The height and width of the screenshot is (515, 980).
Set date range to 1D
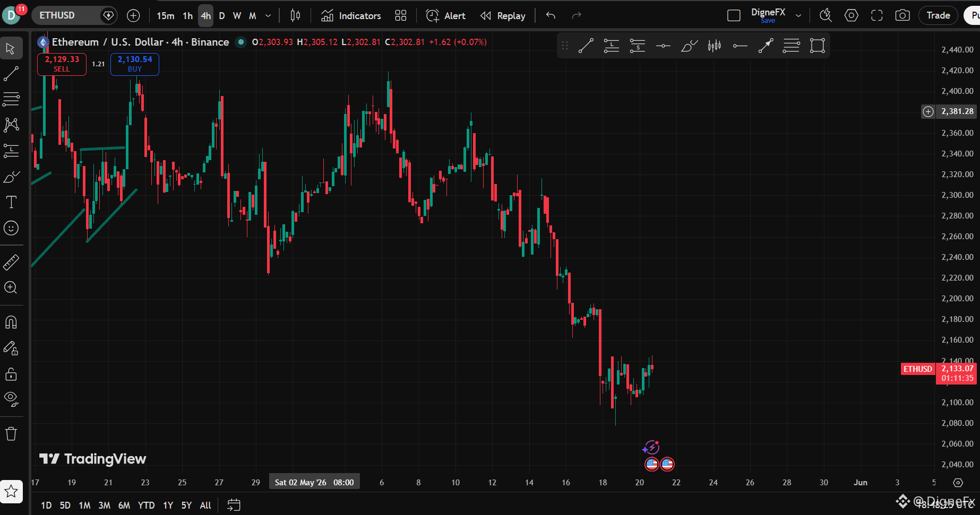(x=46, y=505)
